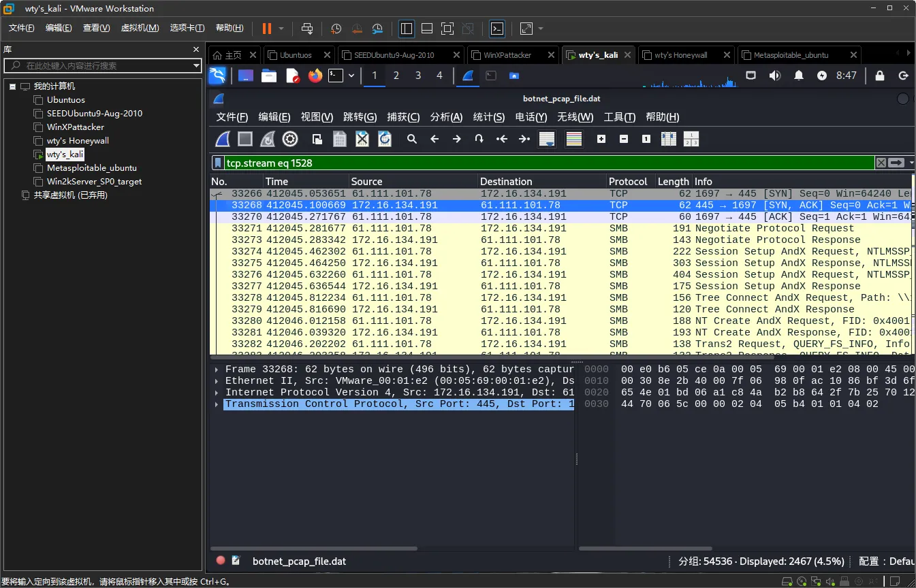Viewport: 916px width, 588px height.
Task: Click the reload capture file icon
Action: click(x=385, y=140)
